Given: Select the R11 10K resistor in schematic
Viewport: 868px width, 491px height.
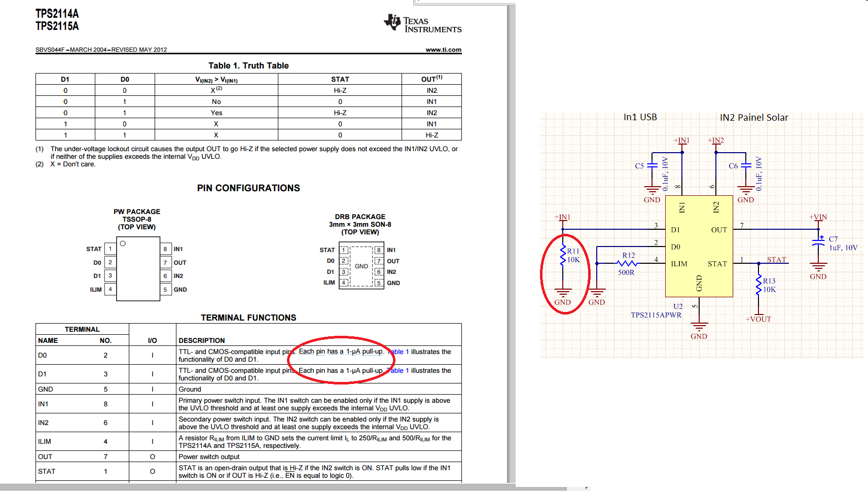Looking at the screenshot, I should click(563, 256).
